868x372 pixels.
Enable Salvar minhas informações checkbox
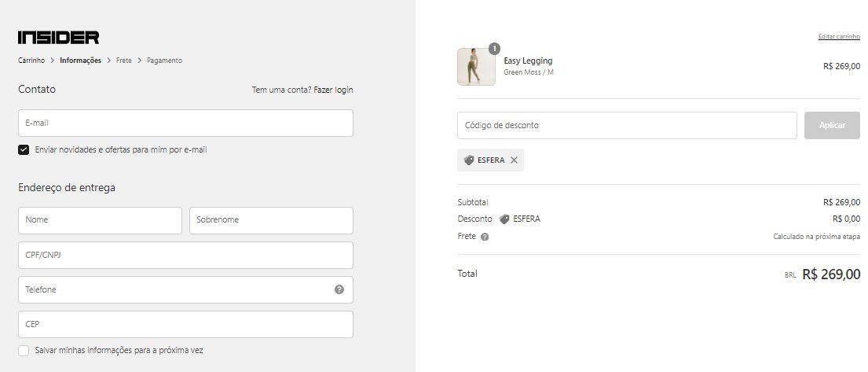tap(24, 351)
